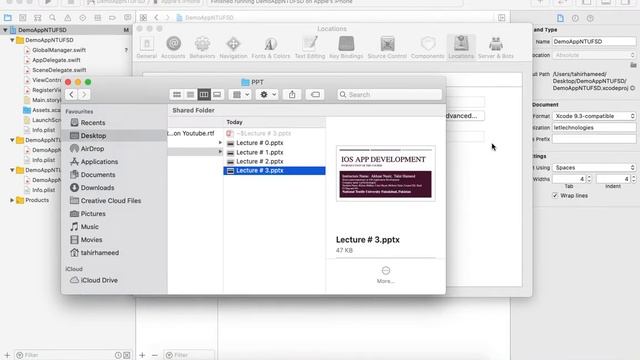Open Finder group-by dropdown
The image size is (640, 360).
(240, 95)
